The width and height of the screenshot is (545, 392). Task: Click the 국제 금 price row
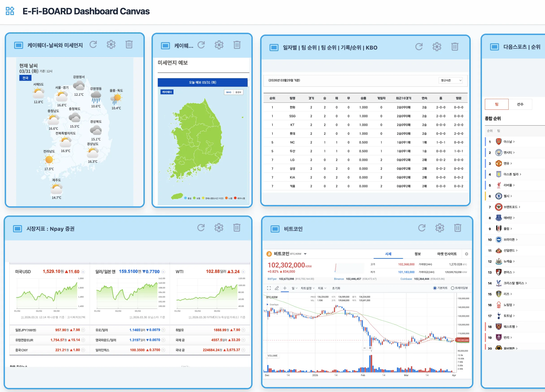pos(210,340)
